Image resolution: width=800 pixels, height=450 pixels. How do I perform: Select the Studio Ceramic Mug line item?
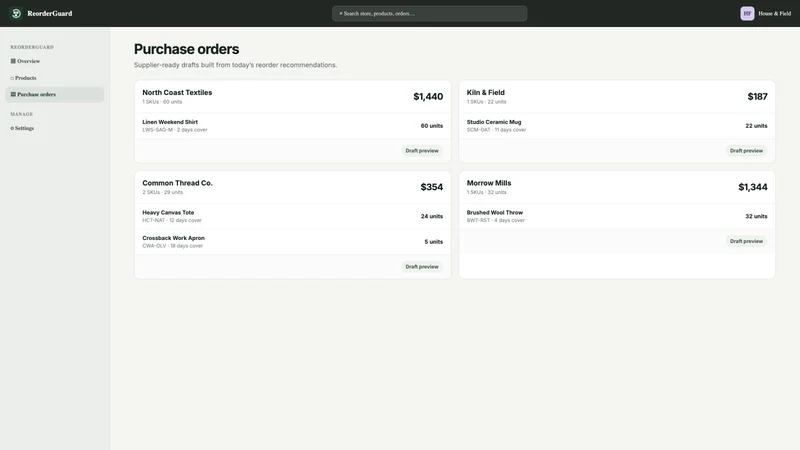[x=617, y=126]
